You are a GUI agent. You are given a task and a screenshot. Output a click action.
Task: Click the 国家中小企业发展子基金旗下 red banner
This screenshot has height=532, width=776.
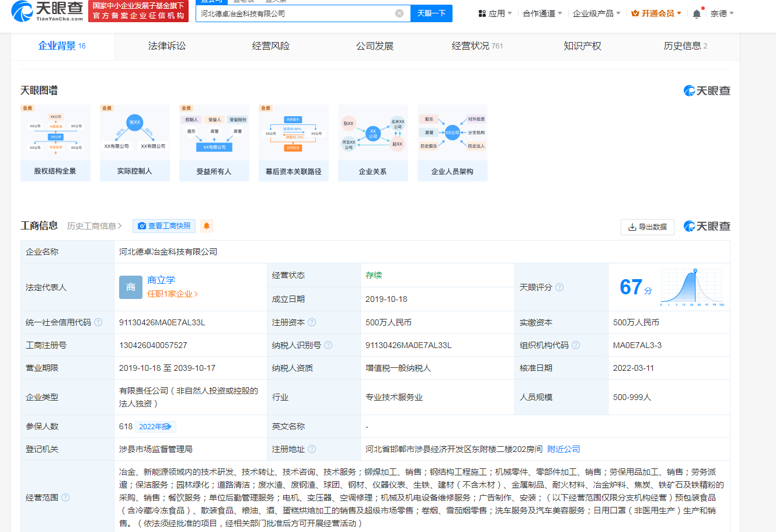point(138,11)
